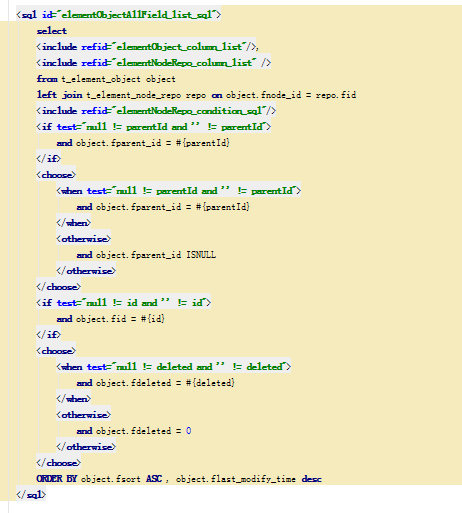Click 'object.flast_modify_time' in the ORDER BY clause
This screenshot has width=462, height=513.
pos(236,479)
